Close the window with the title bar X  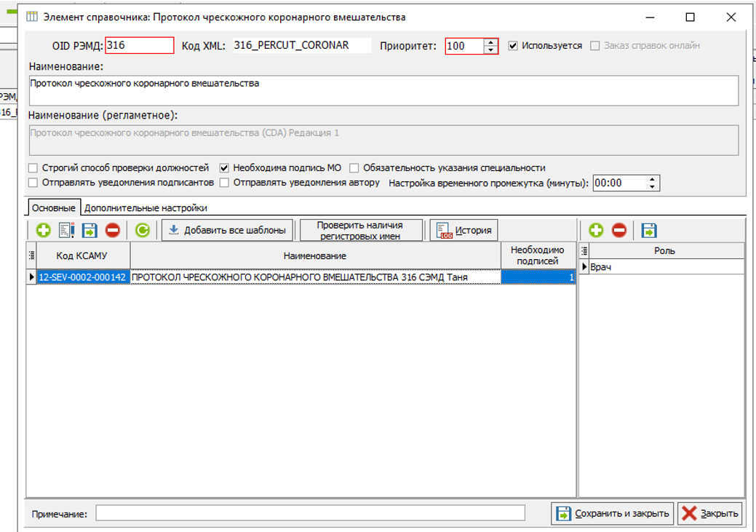point(731,17)
